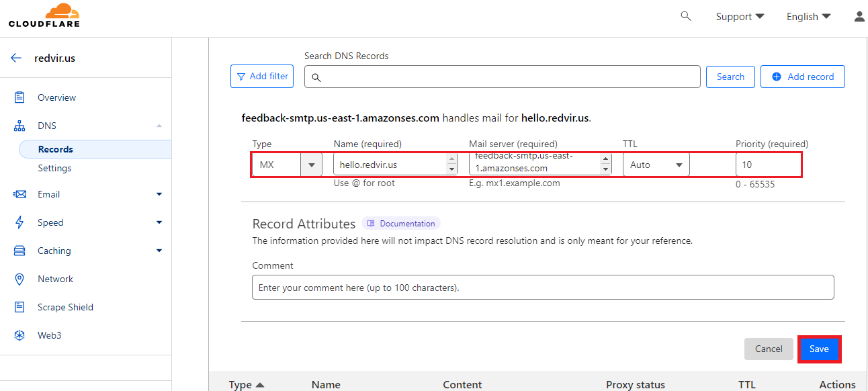Click the Speed lightning bolt icon

tap(19, 222)
